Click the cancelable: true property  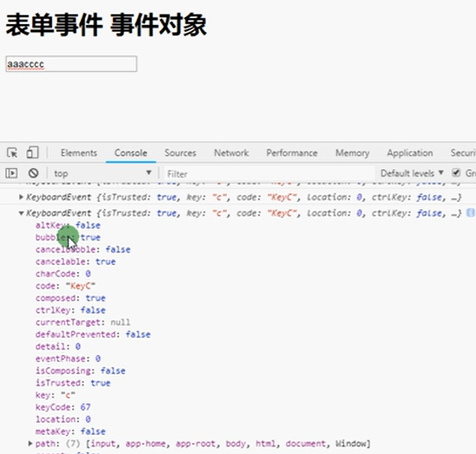click(76, 262)
